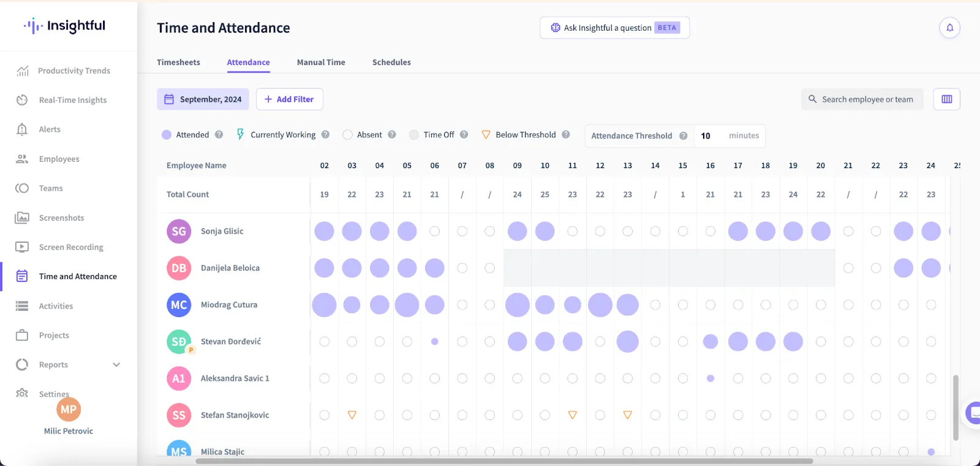
Task: Switch to the Timesheets tab
Action: [178, 62]
